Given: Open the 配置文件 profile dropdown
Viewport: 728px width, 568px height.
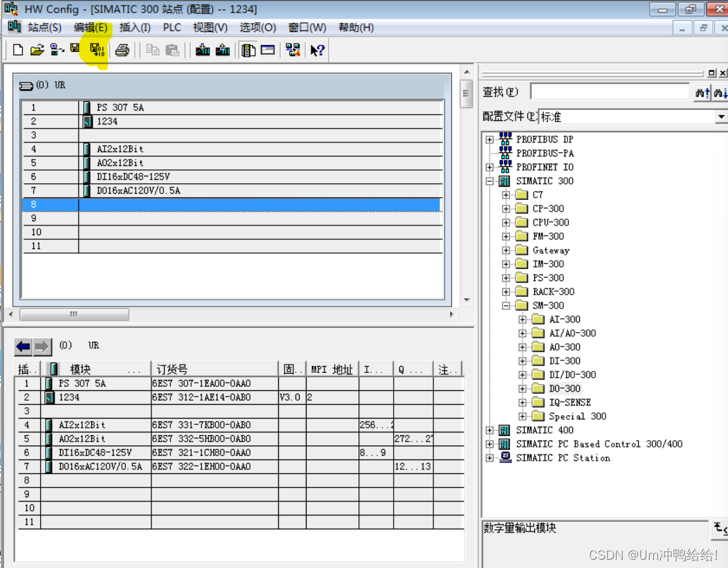Looking at the screenshot, I should [x=720, y=116].
